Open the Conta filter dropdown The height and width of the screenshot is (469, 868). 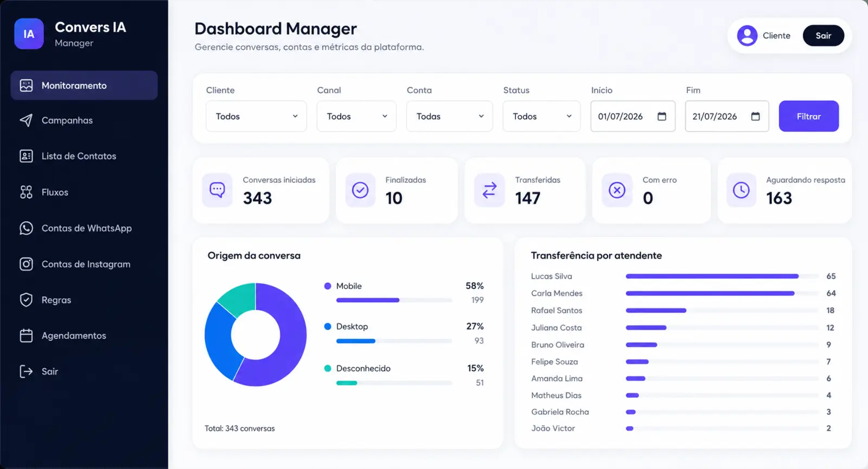pyautogui.click(x=449, y=116)
